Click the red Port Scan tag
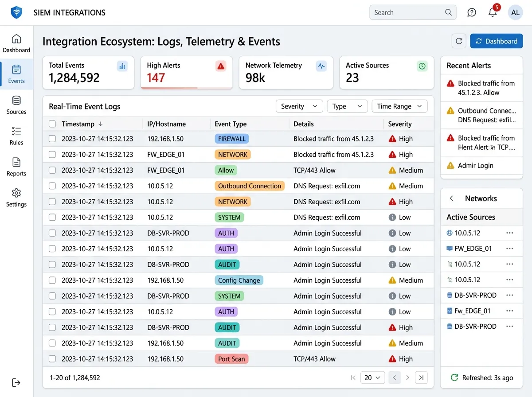Screen dimensions: 532x397 tap(231, 359)
